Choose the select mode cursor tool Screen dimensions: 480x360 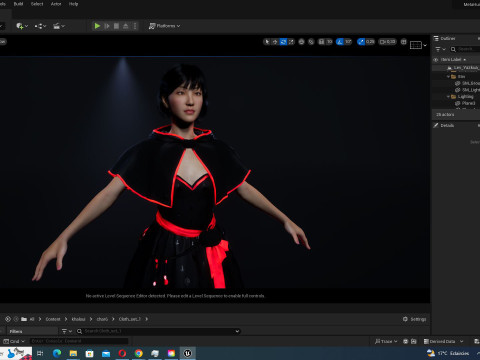267,42
